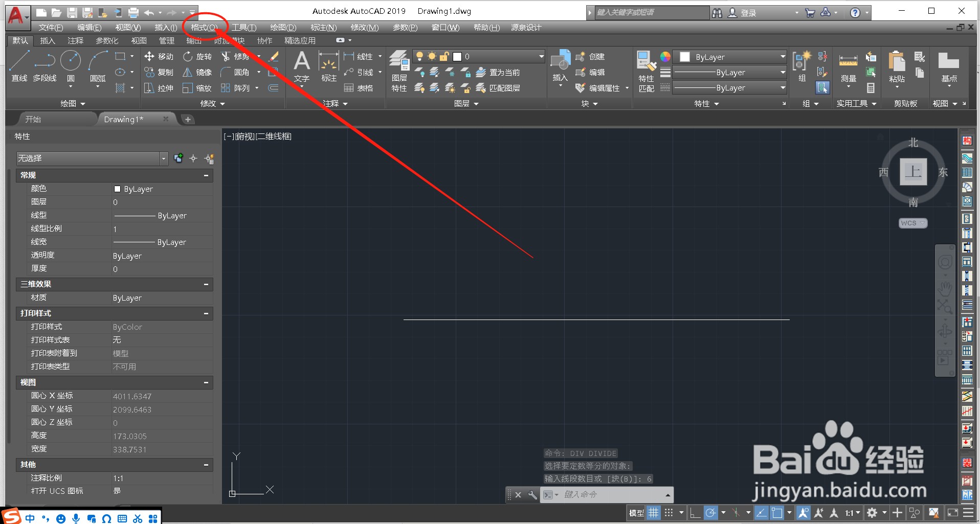Click the Paste (粘贴) icon
This screenshot has width=980, height=524.
coord(897,67)
